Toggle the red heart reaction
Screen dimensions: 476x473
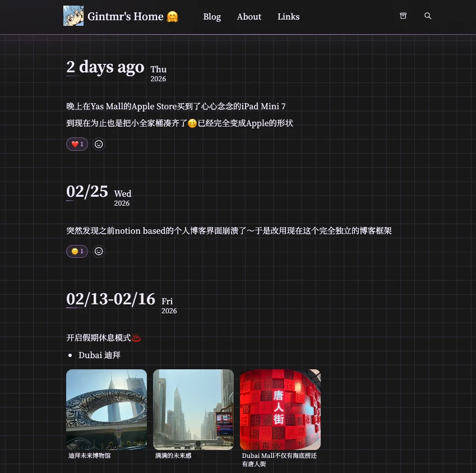point(77,144)
